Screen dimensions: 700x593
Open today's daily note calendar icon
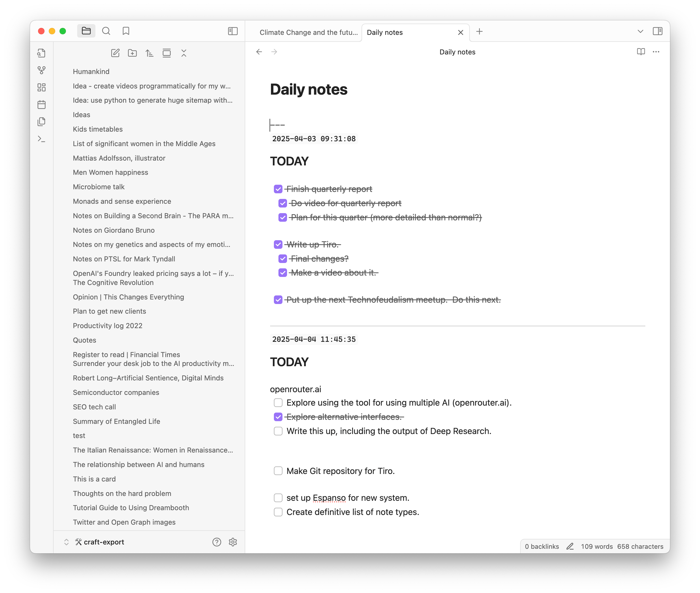[42, 105]
